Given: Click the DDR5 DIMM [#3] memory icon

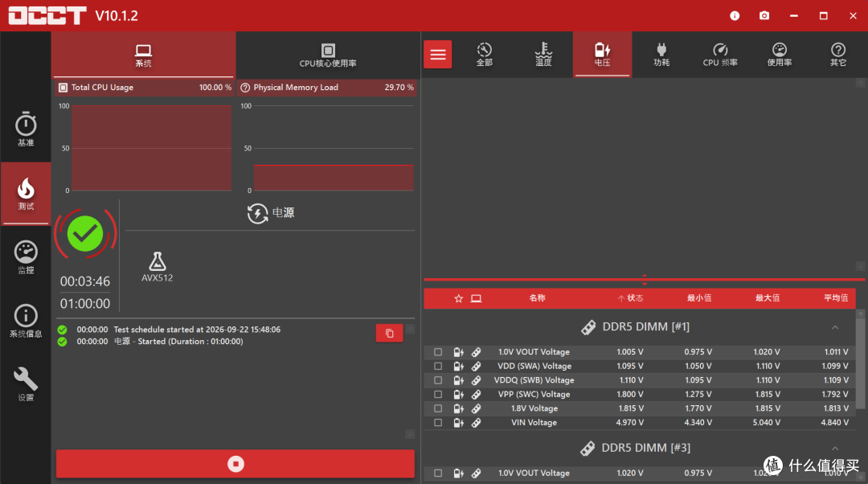Looking at the screenshot, I should (588, 448).
